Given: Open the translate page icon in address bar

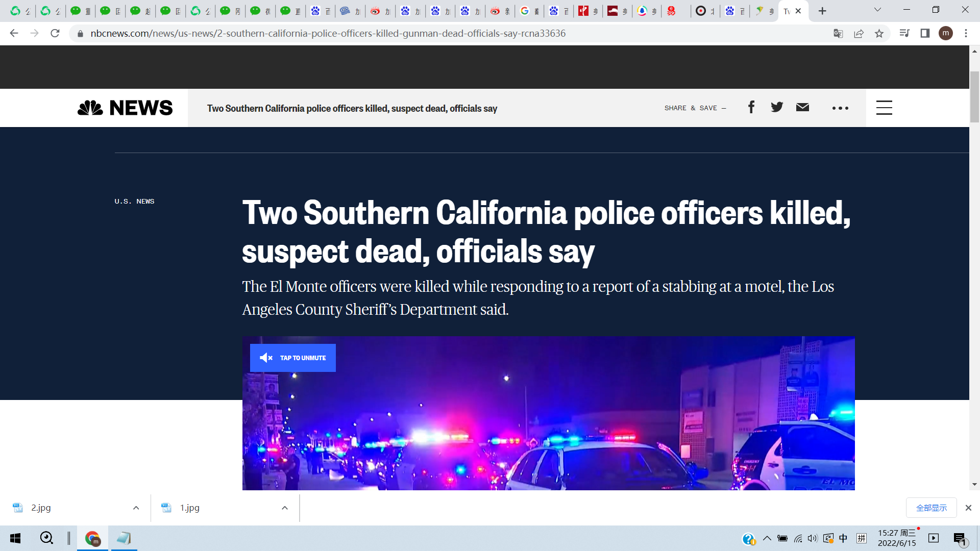Looking at the screenshot, I should pyautogui.click(x=838, y=33).
